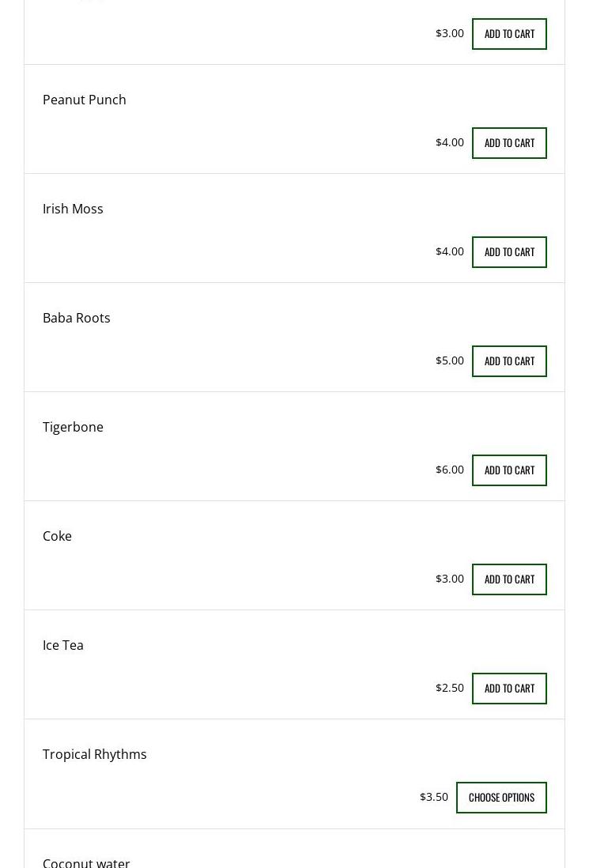This screenshot has height=868, width=589.
Task: Open the Coke item
Action: point(57,536)
